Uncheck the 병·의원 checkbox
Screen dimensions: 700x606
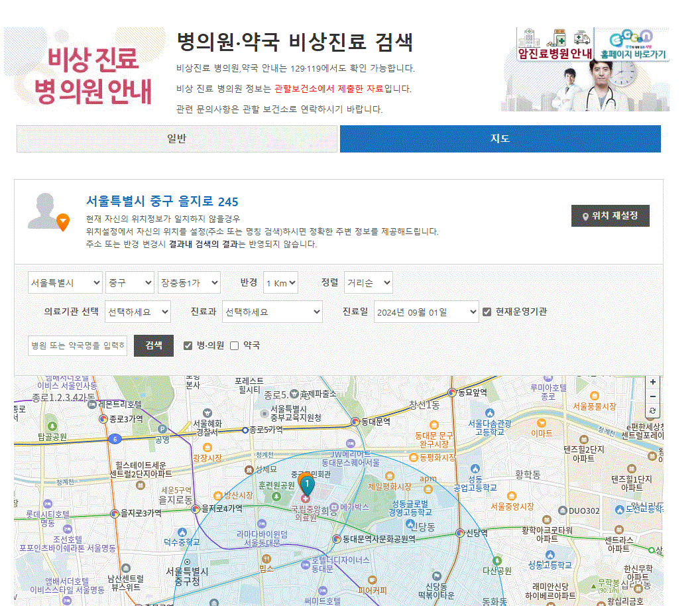coord(188,345)
